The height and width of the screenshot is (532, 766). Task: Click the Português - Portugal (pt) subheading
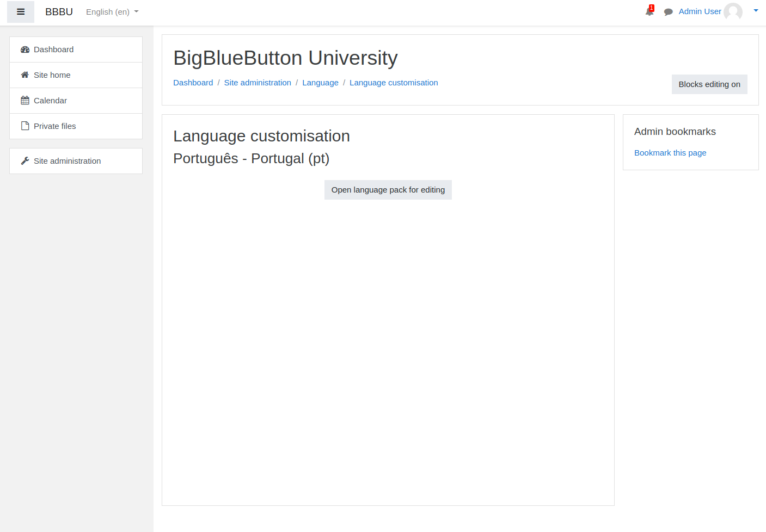251,158
